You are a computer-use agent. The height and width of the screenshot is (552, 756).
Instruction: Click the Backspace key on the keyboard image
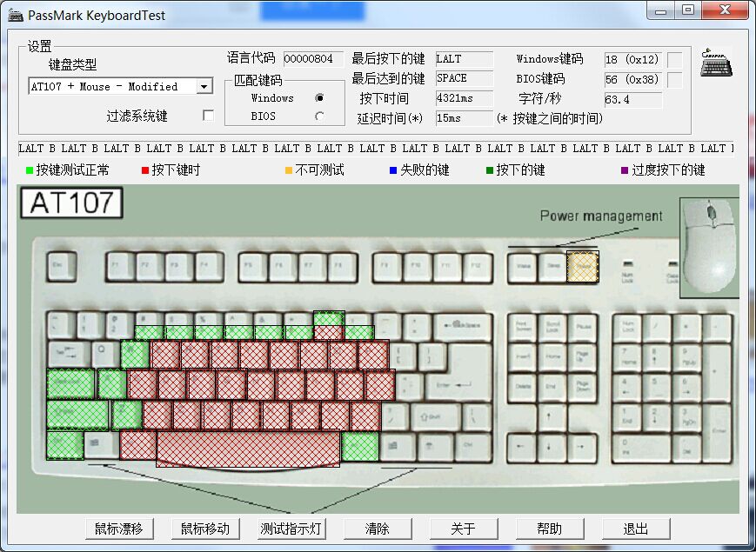pyautogui.click(x=463, y=326)
